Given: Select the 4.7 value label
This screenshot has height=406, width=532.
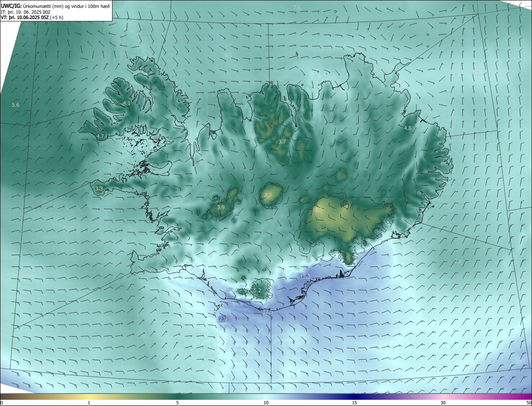Looking at the screenshot, I should click(x=100, y=136).
